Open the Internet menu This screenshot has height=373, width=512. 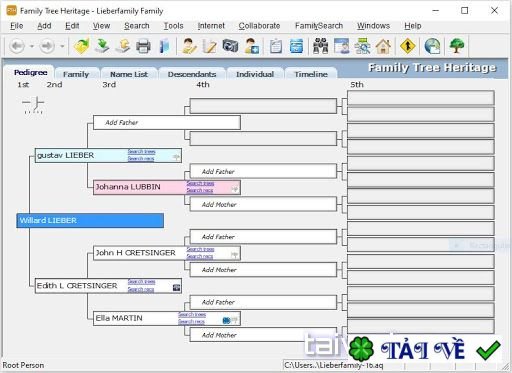(x=211, y=26)
